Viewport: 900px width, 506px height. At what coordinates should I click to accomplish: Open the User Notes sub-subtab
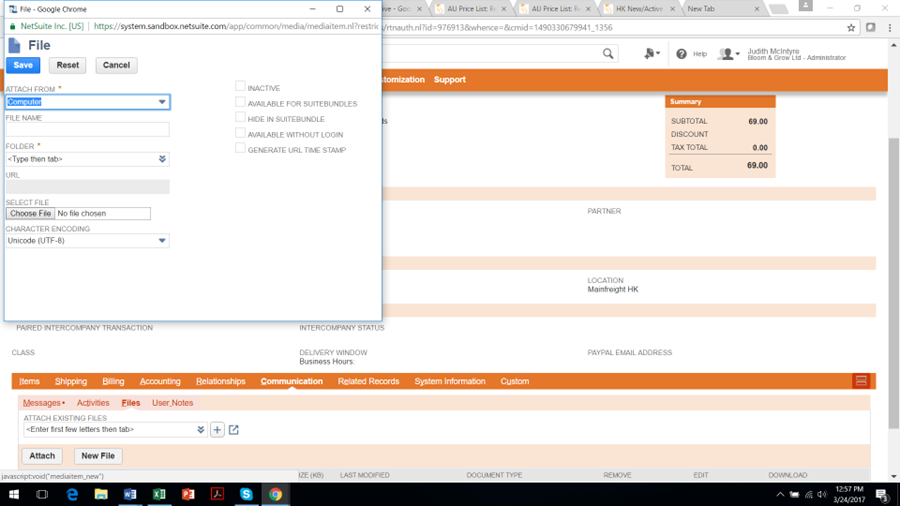172,403
